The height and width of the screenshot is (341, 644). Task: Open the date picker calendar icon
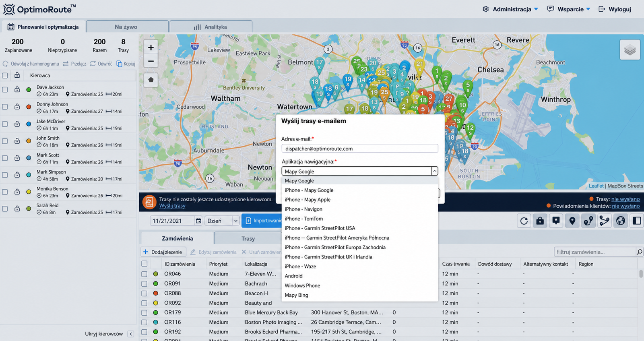click(x=198, y=221)
